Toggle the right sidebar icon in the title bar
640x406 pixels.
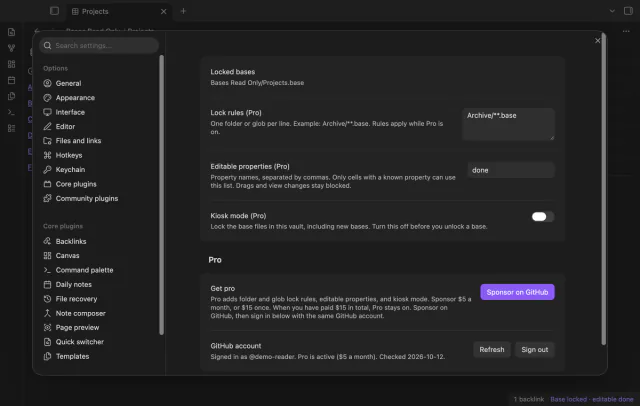pyautogui.click(x=628, y=11)
